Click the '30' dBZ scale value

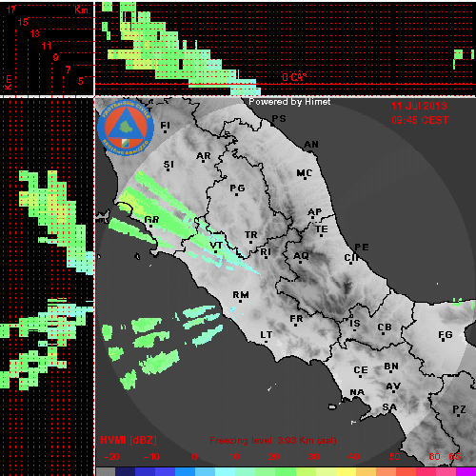313,457
